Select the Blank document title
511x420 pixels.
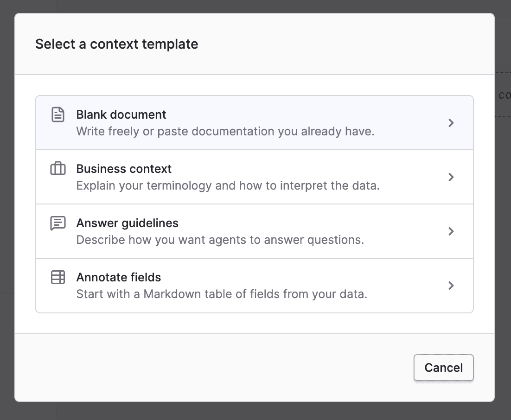click(x=121, y=115)
